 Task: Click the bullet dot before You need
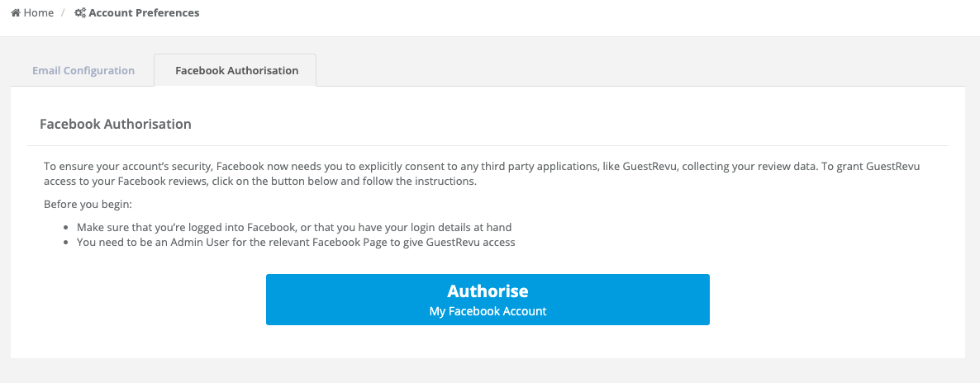point(66,243)
